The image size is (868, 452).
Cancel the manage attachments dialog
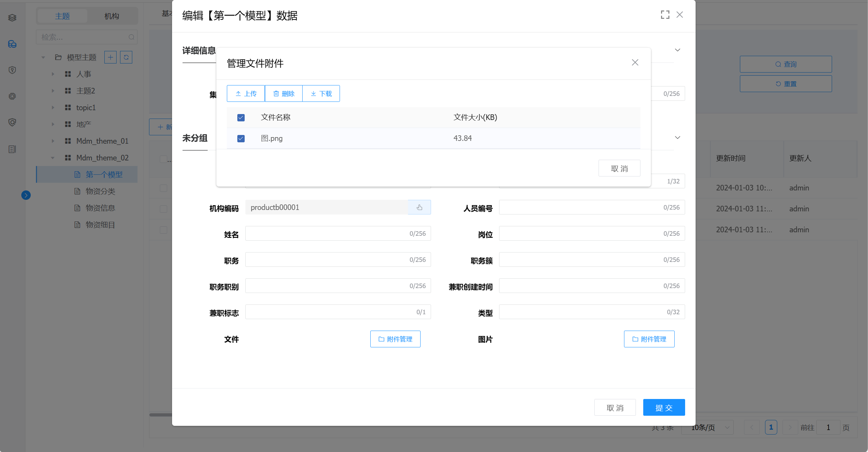(x=620, y=168)
